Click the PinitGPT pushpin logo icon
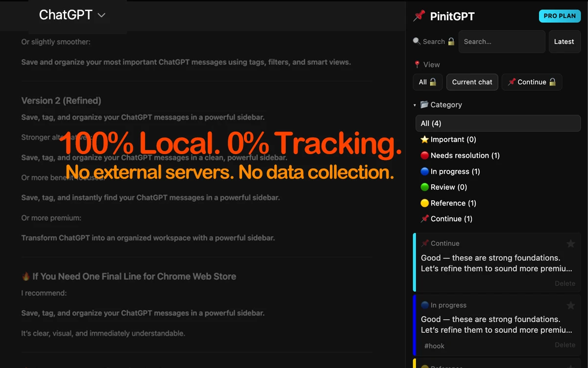The height and width of the screenshot is (368, 588). coord(419,16)
